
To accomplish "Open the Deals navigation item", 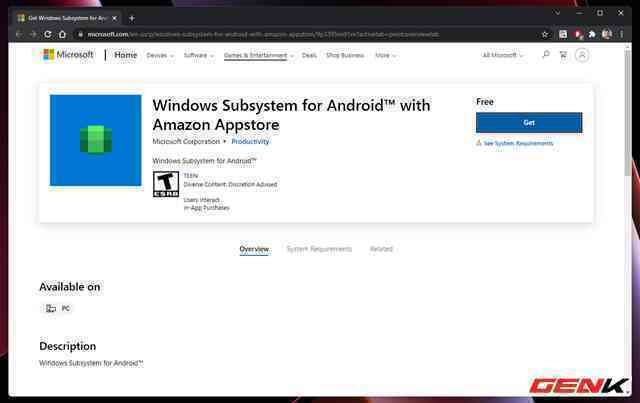I will [309, 55].
